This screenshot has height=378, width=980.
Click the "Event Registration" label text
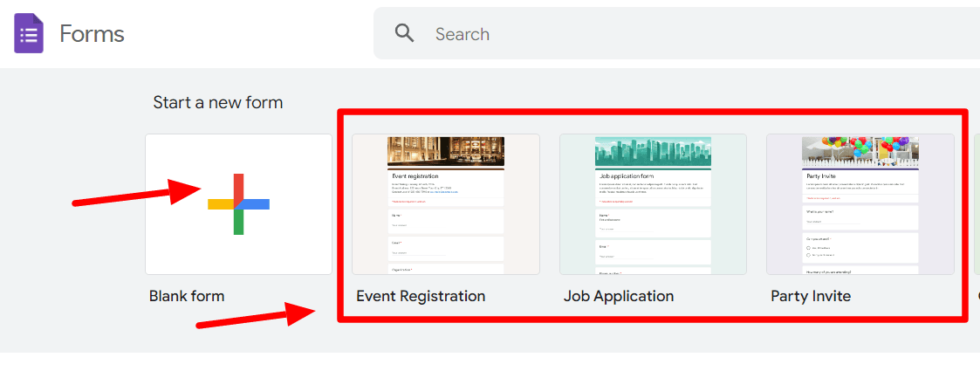click(x=421, y=296)
